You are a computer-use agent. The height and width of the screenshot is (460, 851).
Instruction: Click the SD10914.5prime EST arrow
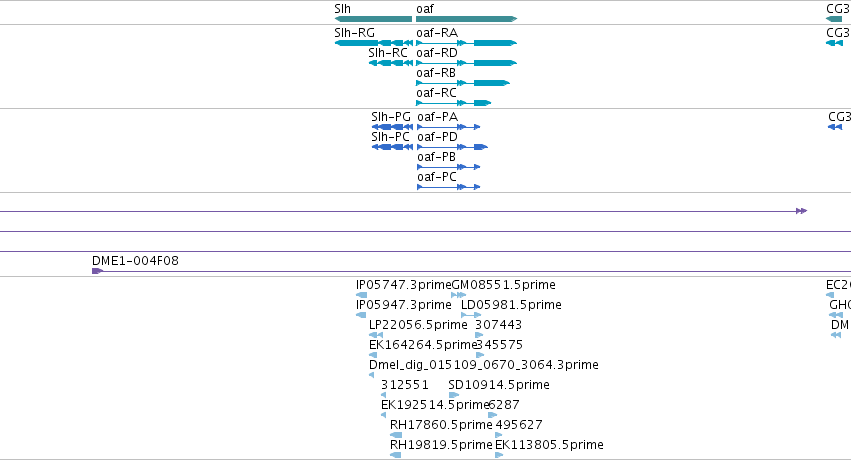454,395
